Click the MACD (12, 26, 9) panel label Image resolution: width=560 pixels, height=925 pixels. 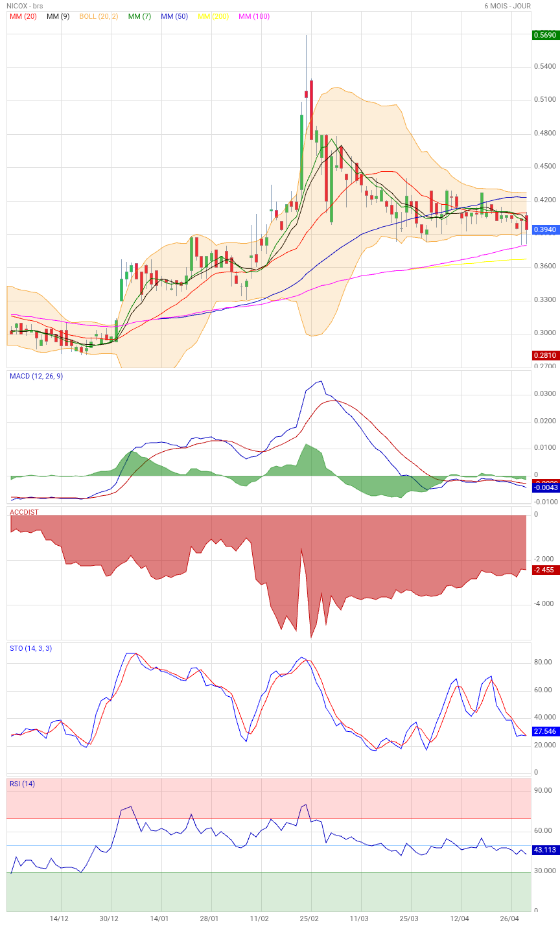click(36, 376)
